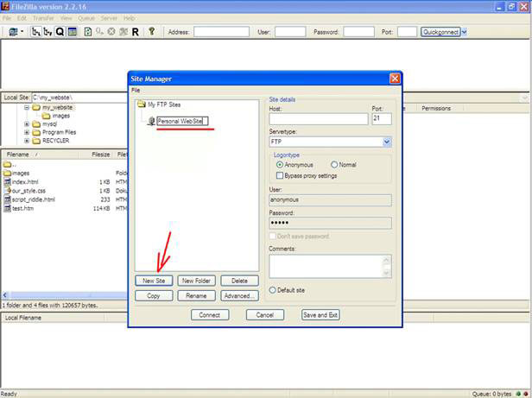
Task: Open the Site Manager File menu
Action: coord(136,91)
